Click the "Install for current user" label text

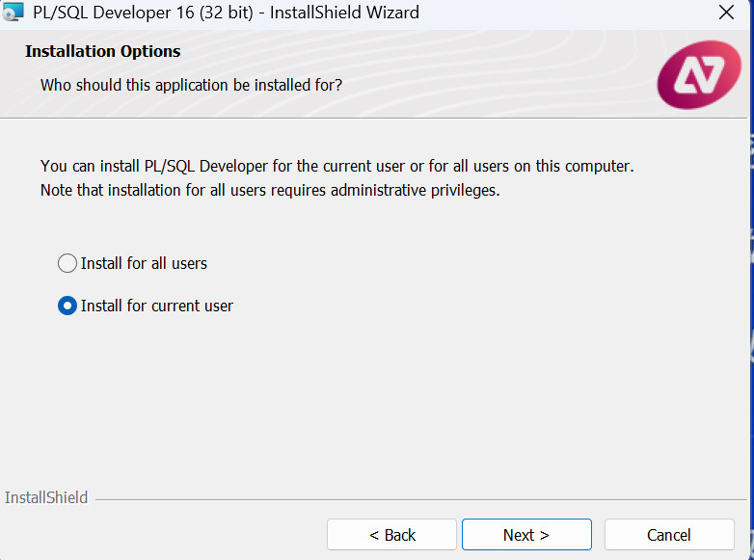point(156,306)
